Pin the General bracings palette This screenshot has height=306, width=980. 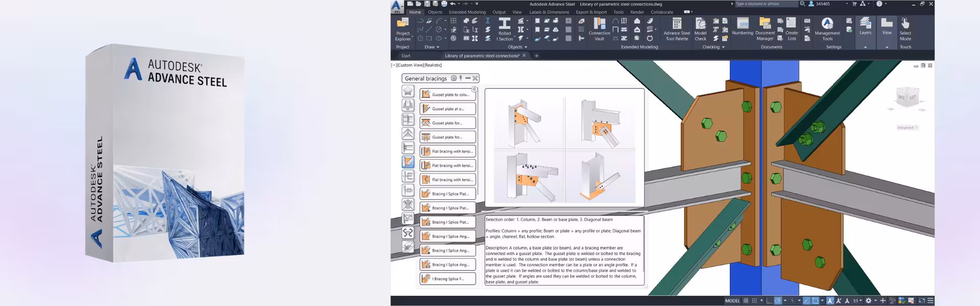point(460,78)
